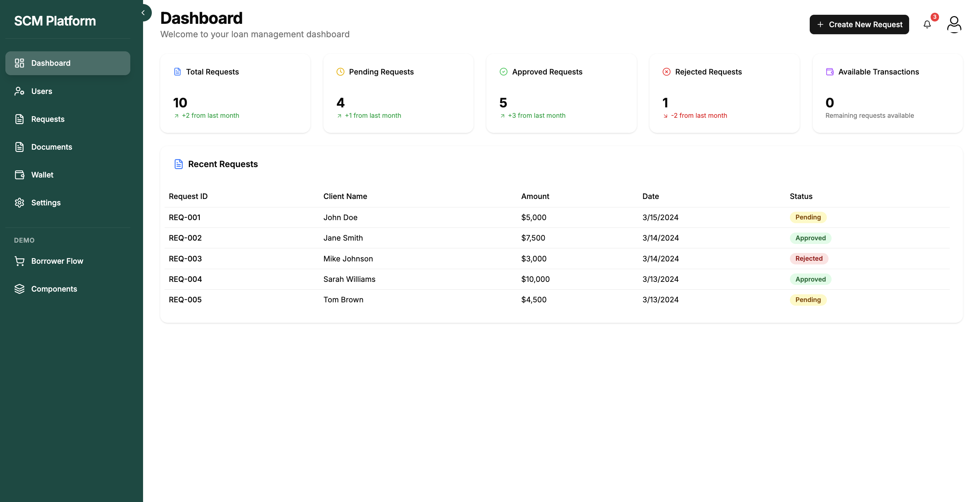
Task: Click the Documents file icon in sidebar
Action: pyautogui.click(x=19, y=147)
